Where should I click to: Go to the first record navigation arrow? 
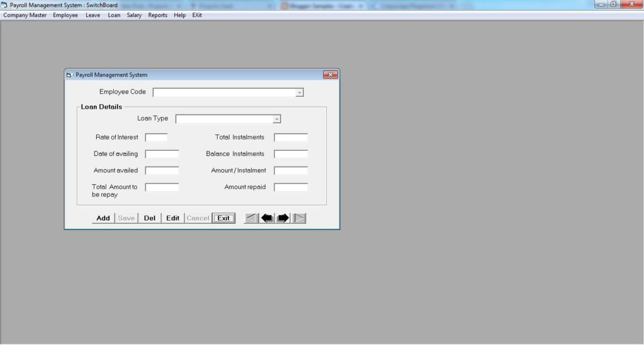[252, 218]
